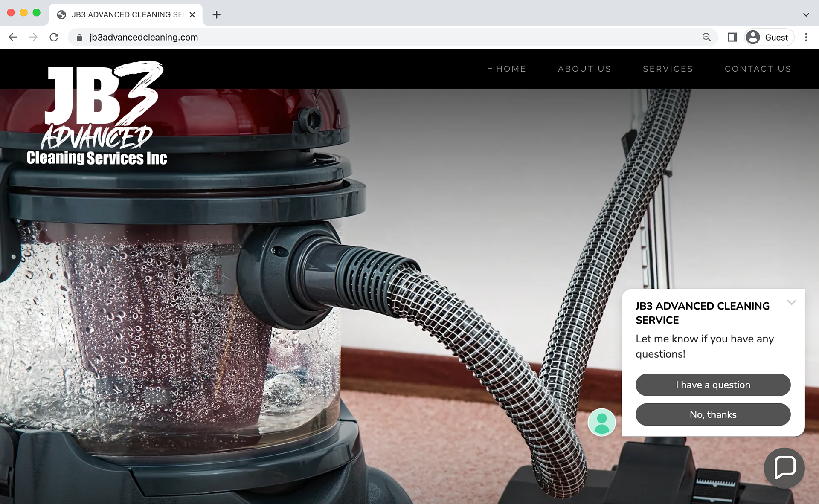Open Chrome three-dot menu
The width and height of the screenshot is (819, 504).
(x=806, y=37)
